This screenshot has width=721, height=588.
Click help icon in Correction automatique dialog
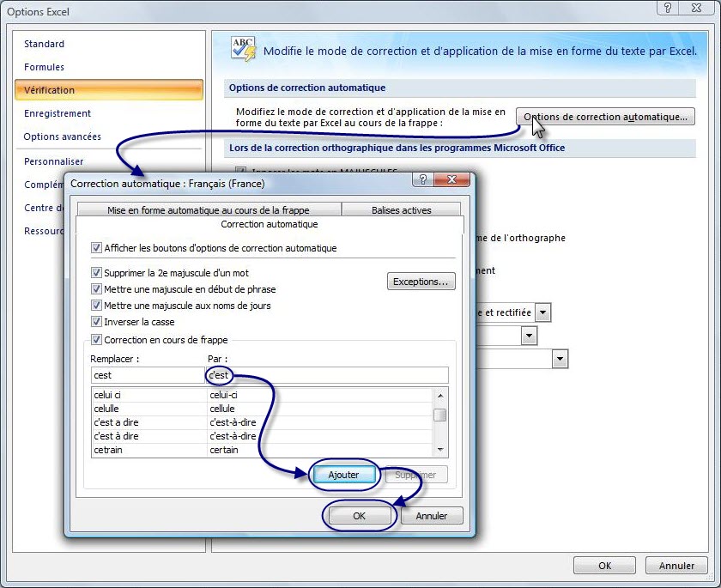tap(421, 182)
